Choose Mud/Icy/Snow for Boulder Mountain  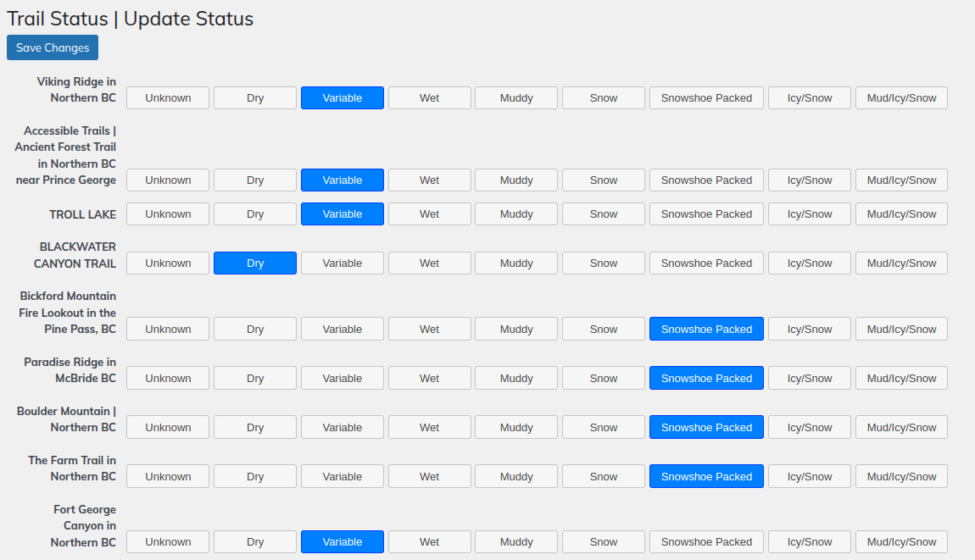[x=901, y=427]
